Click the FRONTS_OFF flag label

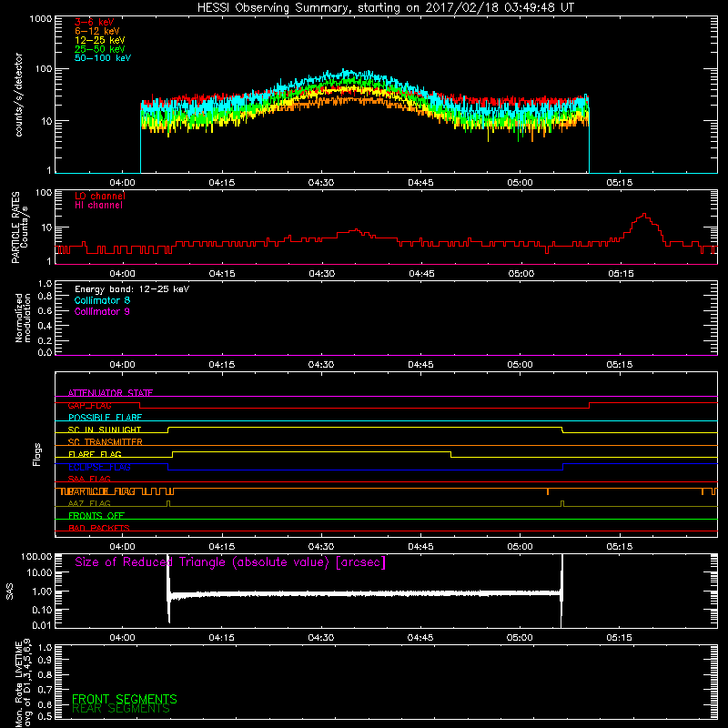(x=96, y=516)
